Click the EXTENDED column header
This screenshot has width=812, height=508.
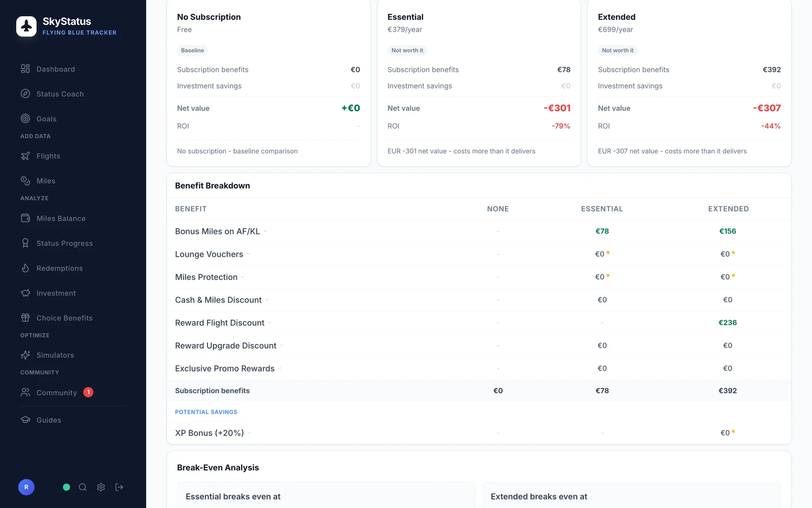[x=728, y=209]
